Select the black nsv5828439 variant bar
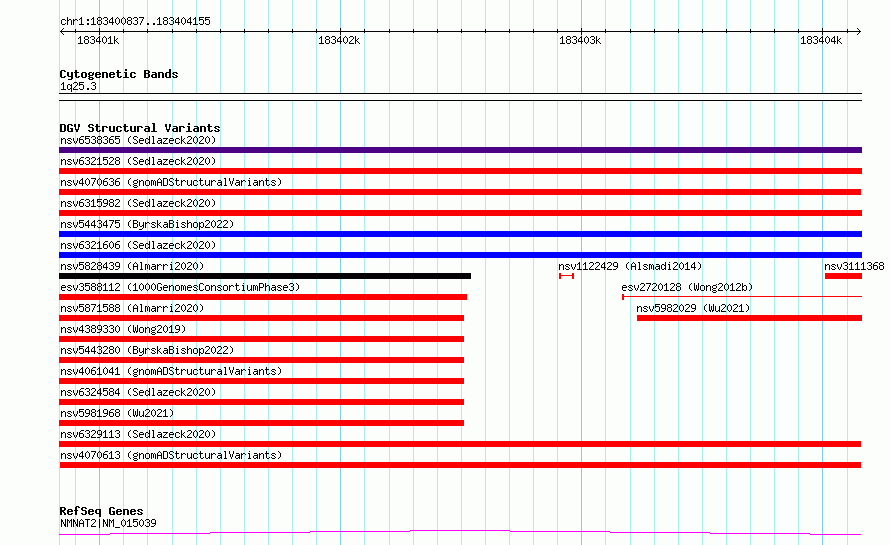Screen dimensions: 890x545 (x=265, y=276)
